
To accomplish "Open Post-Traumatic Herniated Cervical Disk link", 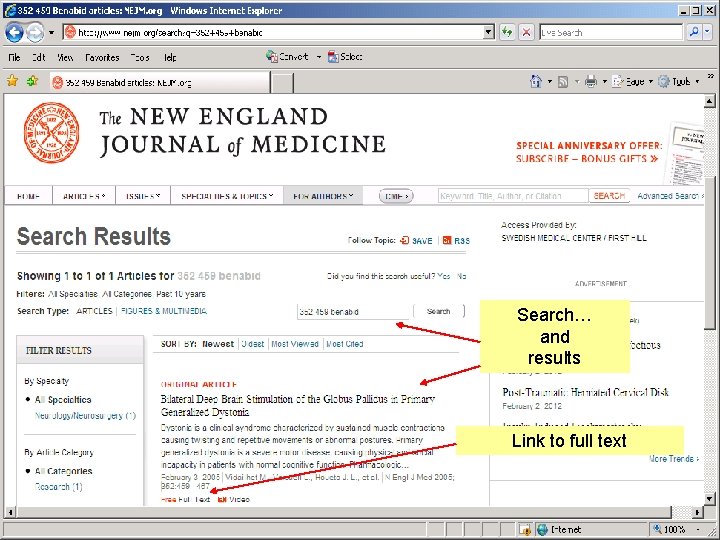I will pos(585,392).
